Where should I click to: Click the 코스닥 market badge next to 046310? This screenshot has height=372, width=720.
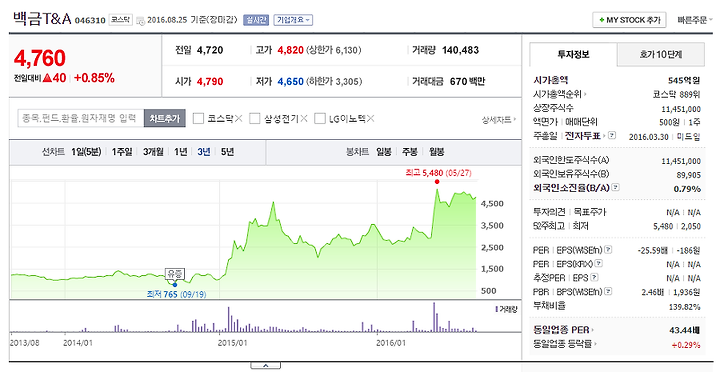pyautogui.click(x=120, y=20)
